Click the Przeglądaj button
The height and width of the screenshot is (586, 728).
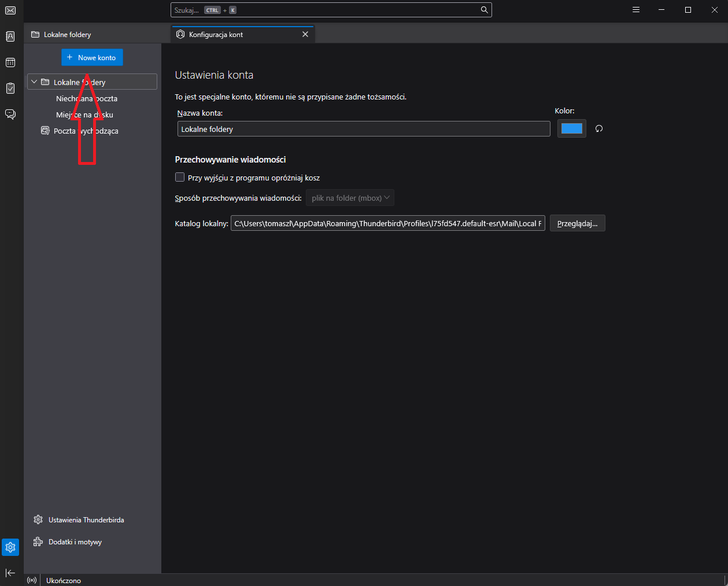pos(577,223)
